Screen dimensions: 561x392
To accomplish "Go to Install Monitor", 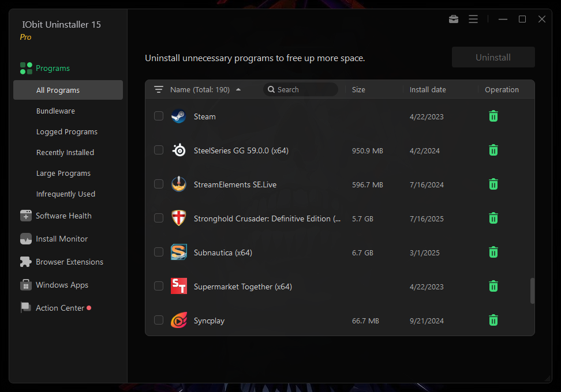I will tap(62, 239).
